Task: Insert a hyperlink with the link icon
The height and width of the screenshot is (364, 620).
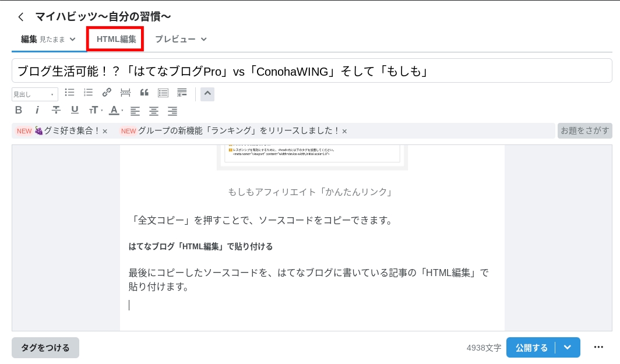Action: [107, 93]
